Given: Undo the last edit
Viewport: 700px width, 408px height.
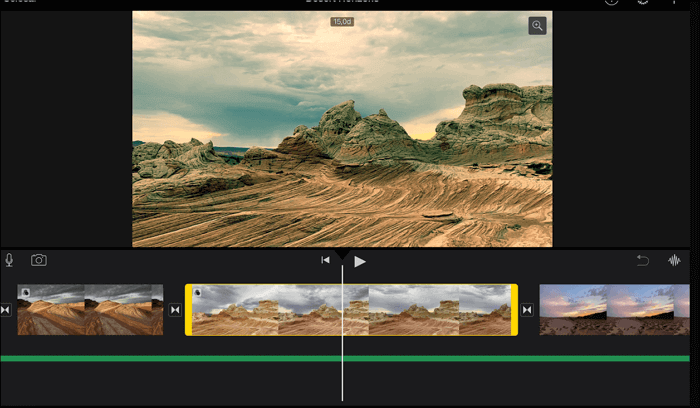Looking at the screenshot, I should (643, 260).
